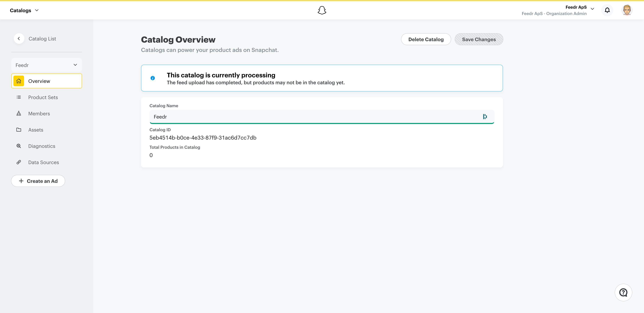Screen dimensions: 644x313
Task: Click the Catalog ID value 5eb4514b-b0ce-4e33-87f9-31ac6d7cc7db
Action: pos(203,138)
